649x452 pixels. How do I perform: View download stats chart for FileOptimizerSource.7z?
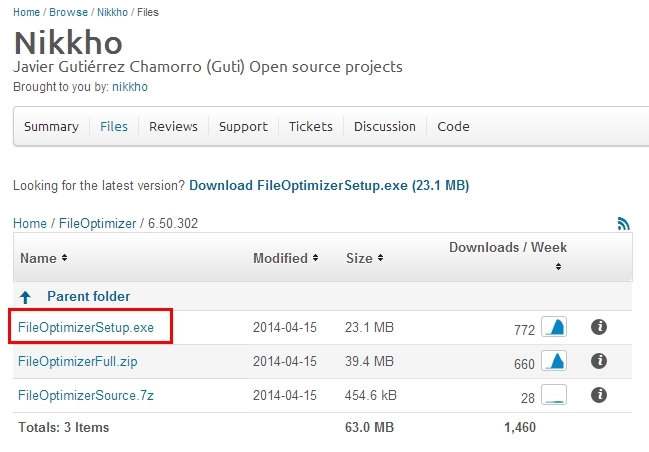pos(554,394)
